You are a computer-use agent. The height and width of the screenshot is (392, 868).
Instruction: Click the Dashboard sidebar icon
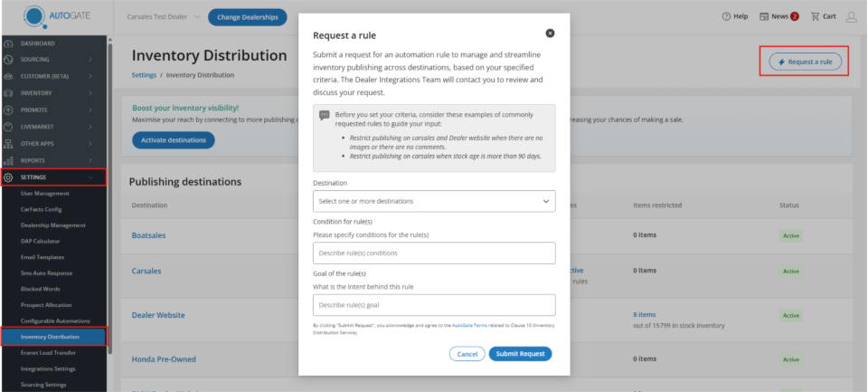[x=9, y=43]
